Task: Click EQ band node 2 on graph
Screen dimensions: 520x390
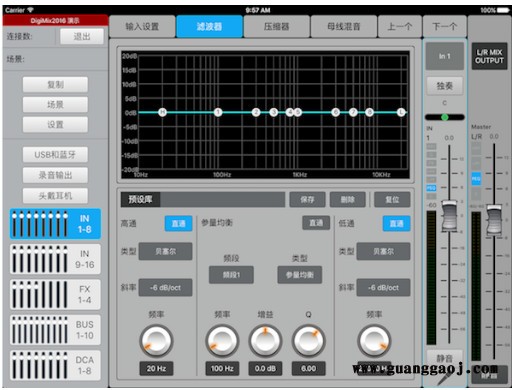Action: click(x=256, y=112)
